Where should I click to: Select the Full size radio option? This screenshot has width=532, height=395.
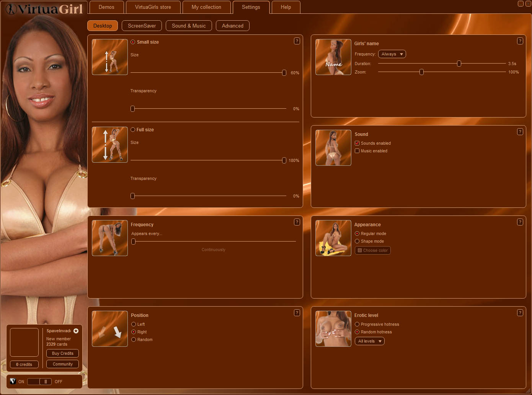[133, 130]
